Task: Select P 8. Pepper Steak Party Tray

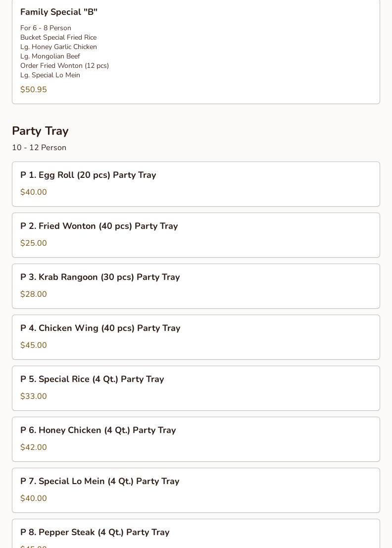Action: [95, 532]
